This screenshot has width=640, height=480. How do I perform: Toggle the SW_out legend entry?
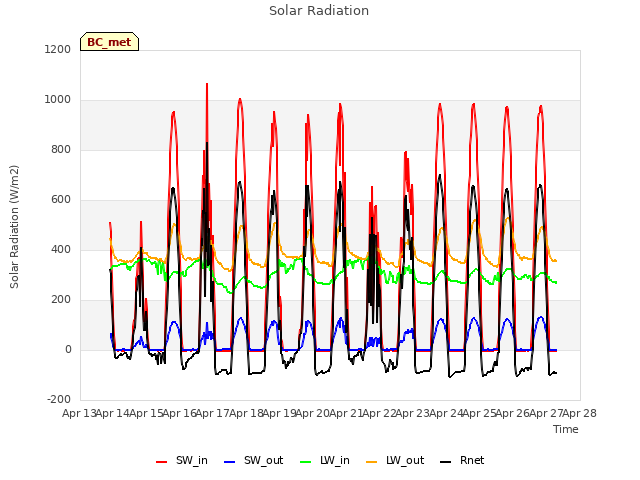(254, 460)
